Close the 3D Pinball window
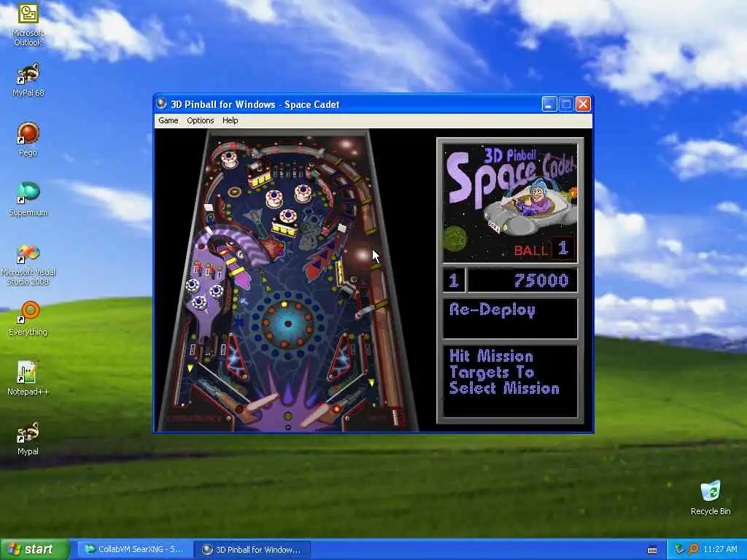Image resolution: width=747 pixels, height=560 pixels. coord(583,104)
